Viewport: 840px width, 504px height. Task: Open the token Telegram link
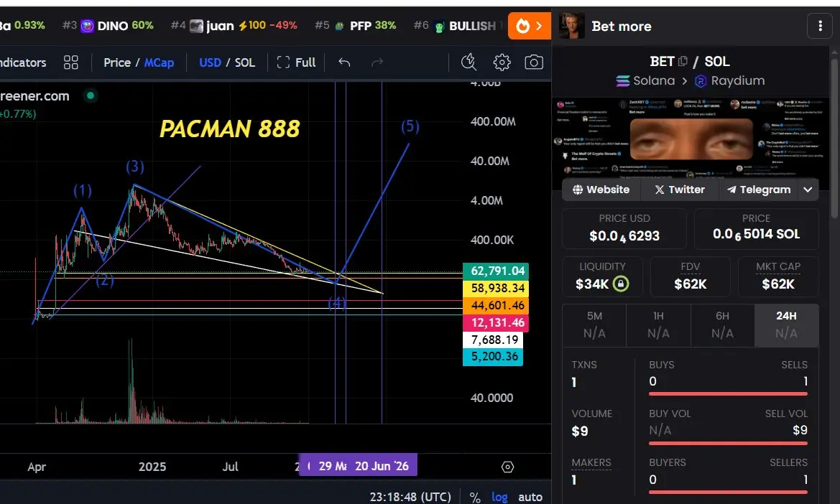(x=758, y=190)
